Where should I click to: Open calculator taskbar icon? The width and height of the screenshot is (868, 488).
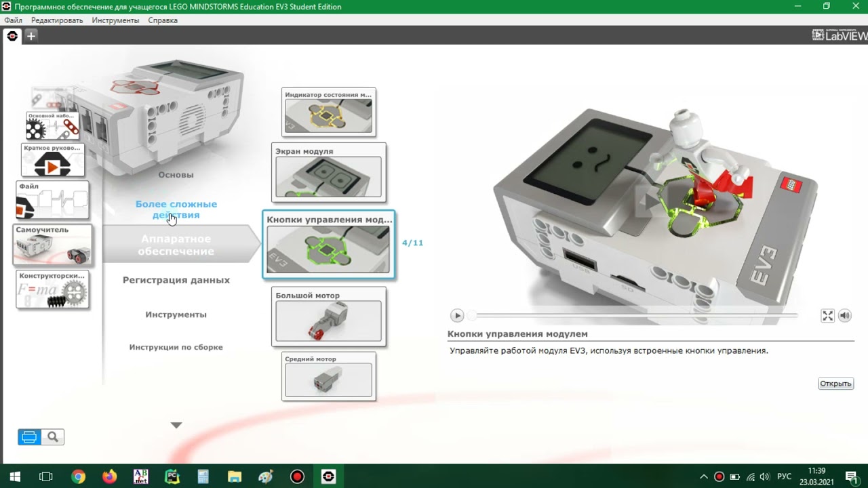[203, 476]
